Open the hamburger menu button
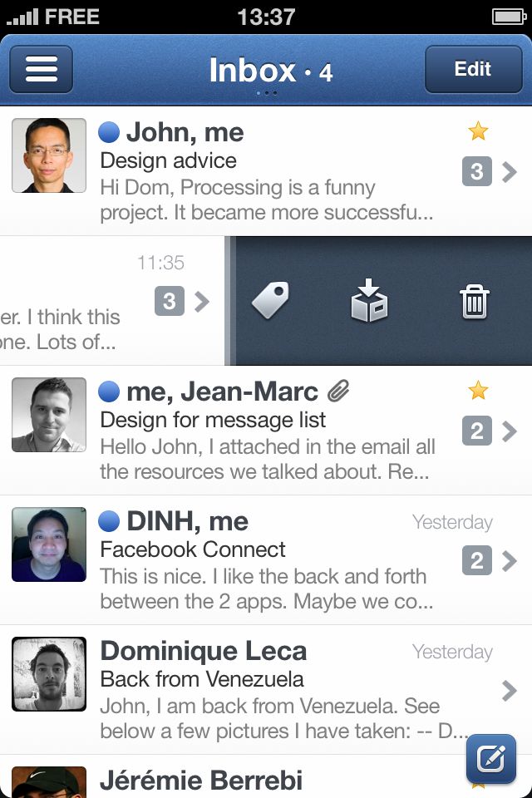 pos(41,69)
